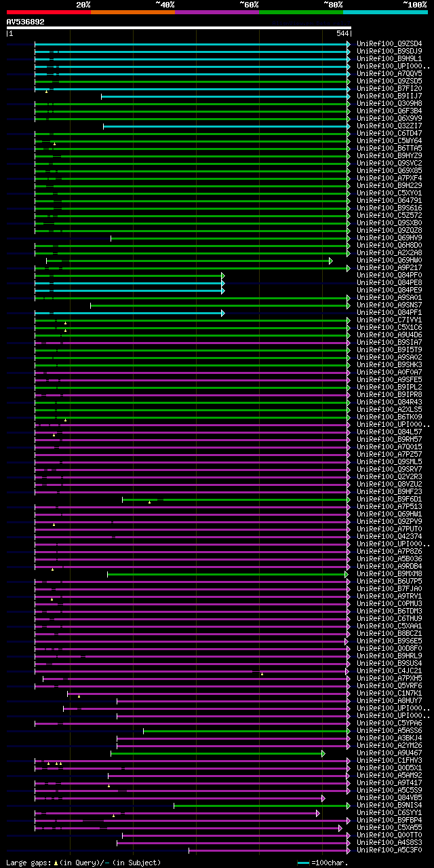Select hit label UniRef100_Q5VRF6
Image resolution: width=434 pixels, height=868 pixels.
(389, 686)
